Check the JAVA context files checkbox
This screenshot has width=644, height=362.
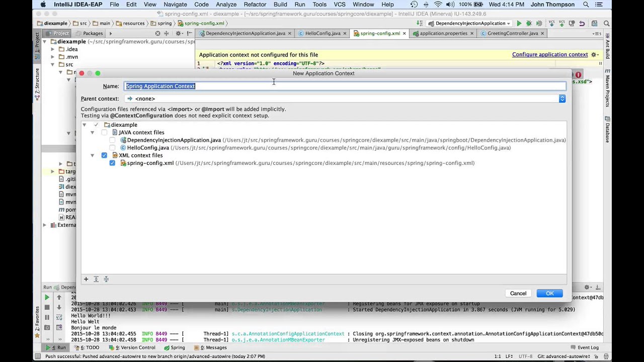tap(104, 132)
